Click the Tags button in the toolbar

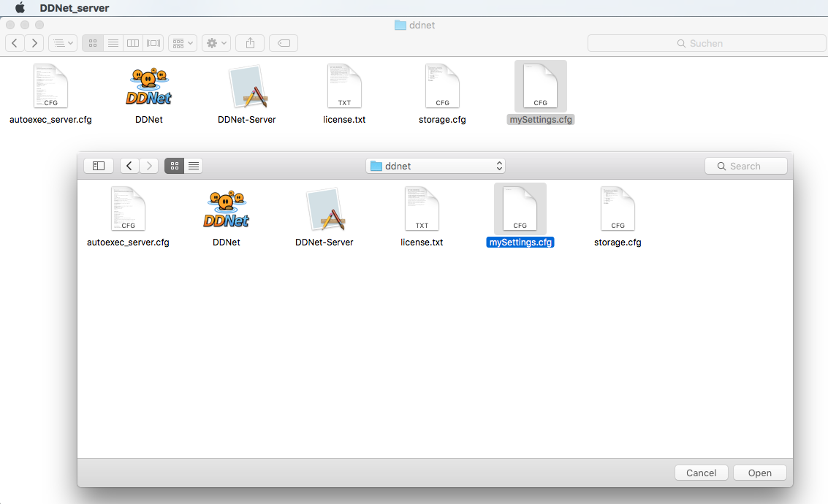284,42
